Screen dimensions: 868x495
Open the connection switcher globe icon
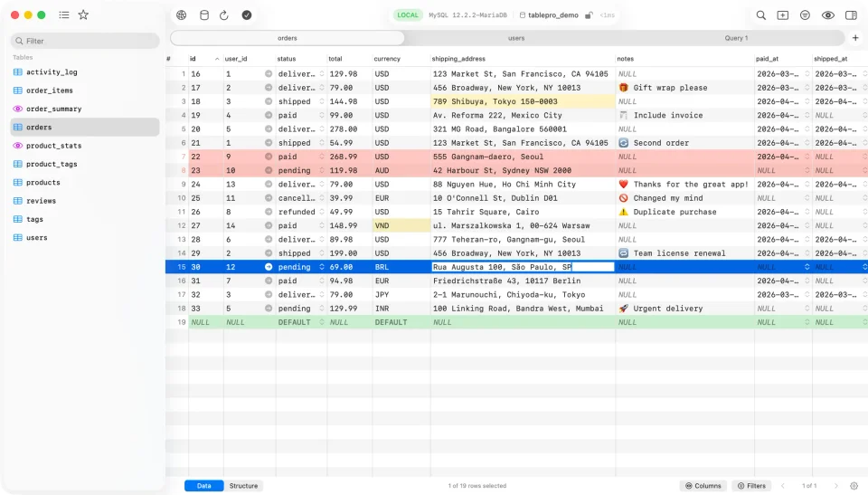(181, 15)
